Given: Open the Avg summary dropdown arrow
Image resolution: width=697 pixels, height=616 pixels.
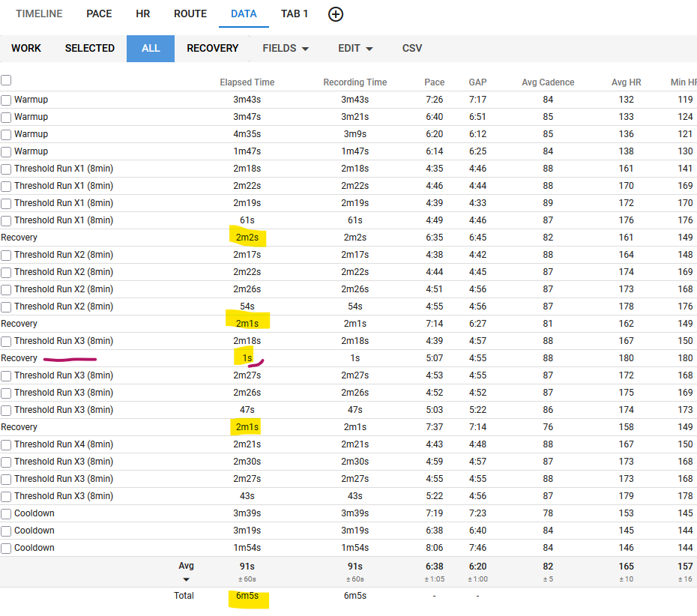Looking at the screenshot, I should 186,579.
